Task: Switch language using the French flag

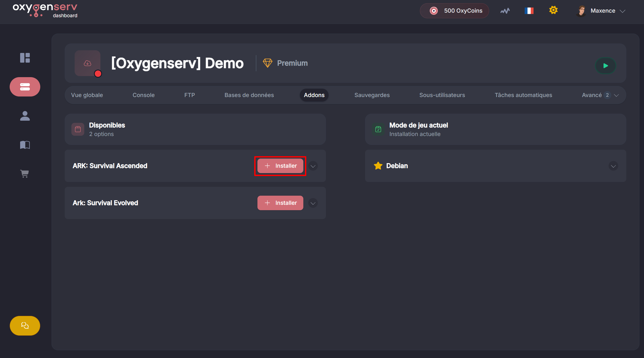Action: (x=529, y=11)
